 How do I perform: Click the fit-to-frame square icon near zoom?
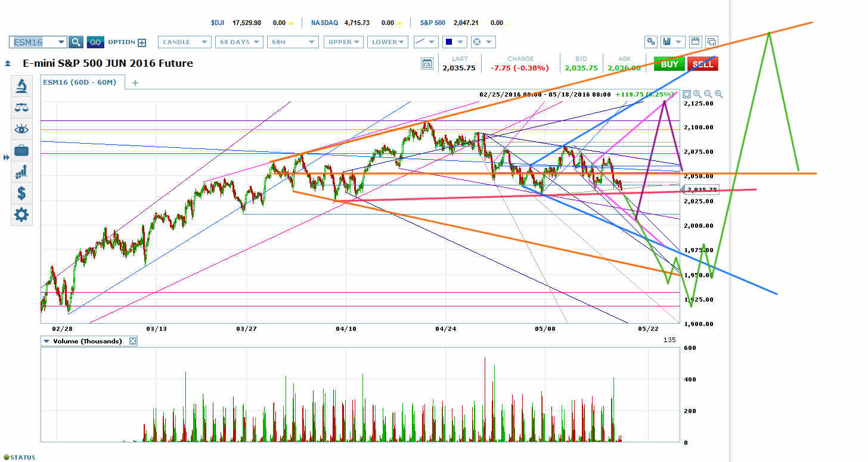coord(686,94)
